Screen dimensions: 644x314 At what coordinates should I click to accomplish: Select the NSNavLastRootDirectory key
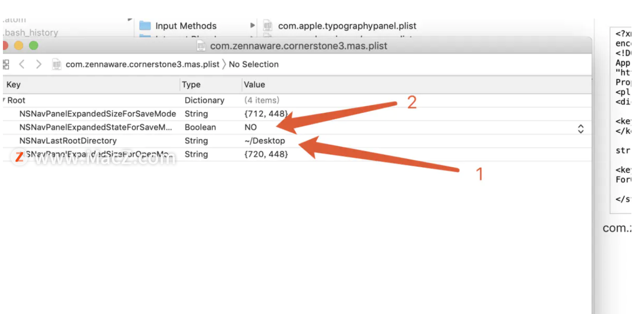point(68,141)
